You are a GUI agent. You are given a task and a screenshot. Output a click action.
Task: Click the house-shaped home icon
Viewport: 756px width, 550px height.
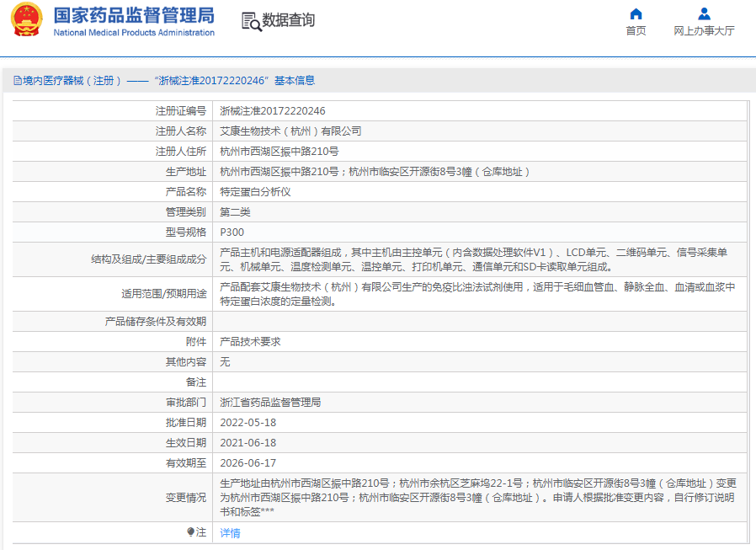click(636, 13)
